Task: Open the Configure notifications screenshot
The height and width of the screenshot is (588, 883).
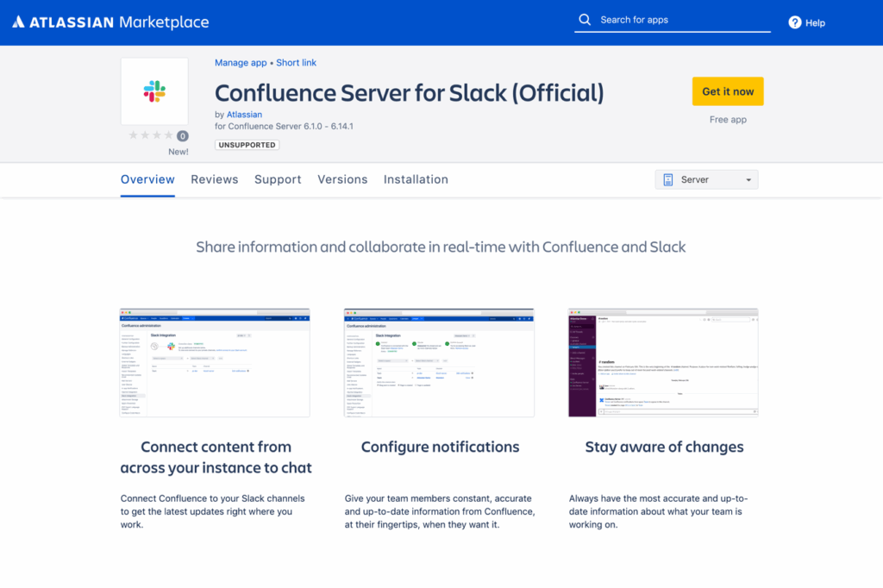Action: [439, 362]
